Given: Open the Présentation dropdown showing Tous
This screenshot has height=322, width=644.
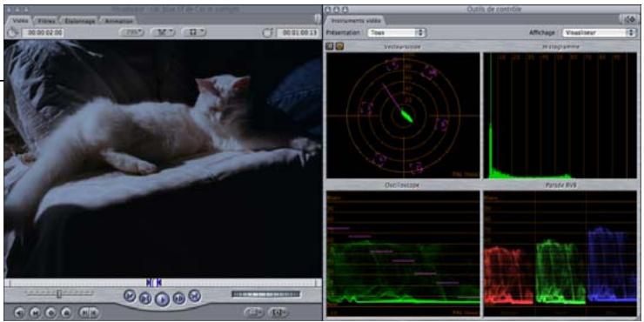Looking at the screenshot, I should tap(396, 32).
